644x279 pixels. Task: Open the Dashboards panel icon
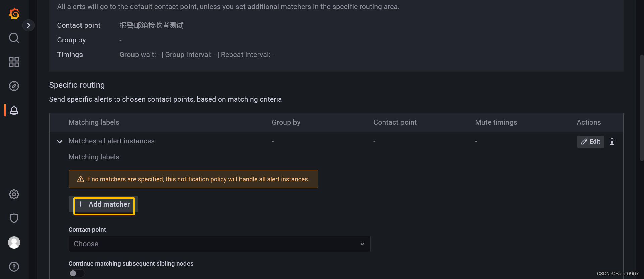(x=14, y=62)
